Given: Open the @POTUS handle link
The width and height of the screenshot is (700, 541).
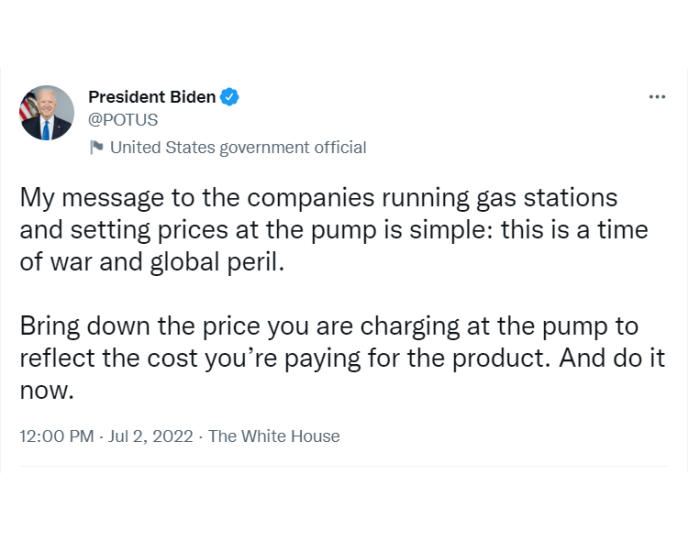Looking at the screenshot, I should pos(123,120).
